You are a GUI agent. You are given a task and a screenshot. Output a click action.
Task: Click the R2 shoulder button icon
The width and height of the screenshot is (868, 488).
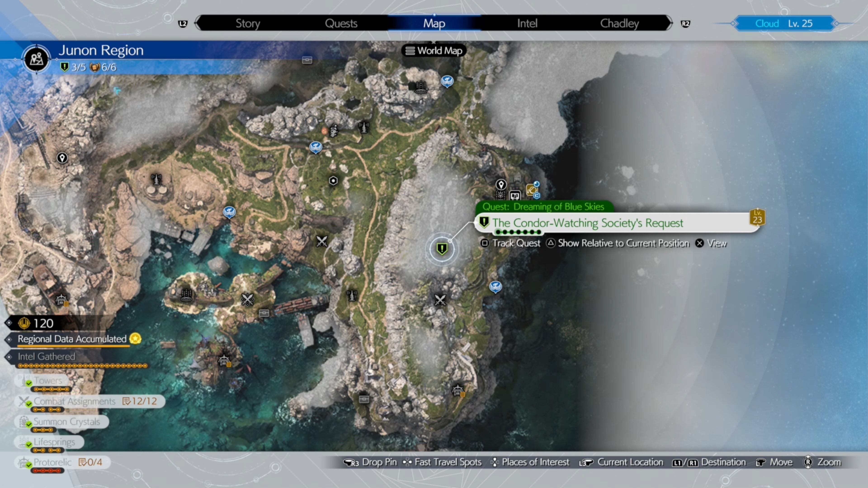tap(685, 23)
